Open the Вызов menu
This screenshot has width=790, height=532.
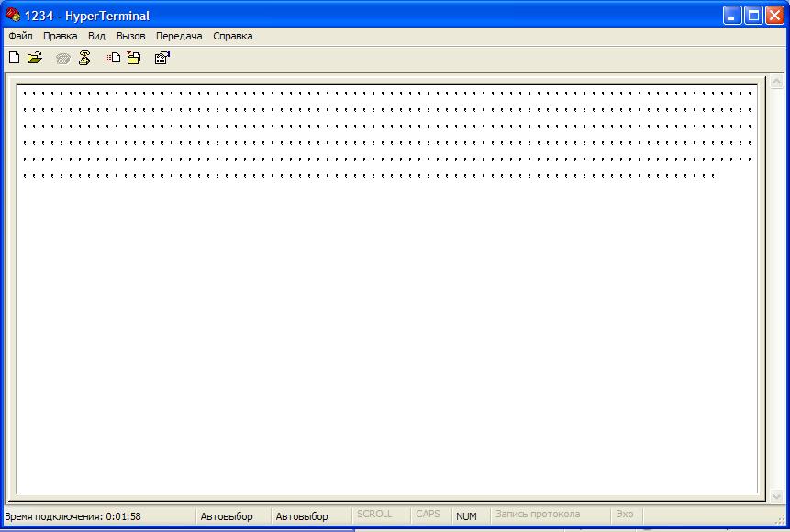click(130, 36)
